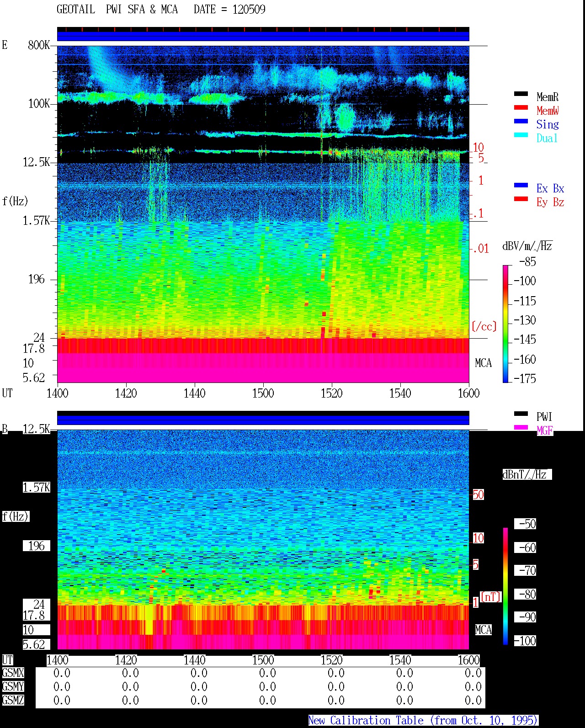Click the 1.57K label on the E panel axis
The height and width of the screenshot is (728, 585).
click(x=37, y=221)
